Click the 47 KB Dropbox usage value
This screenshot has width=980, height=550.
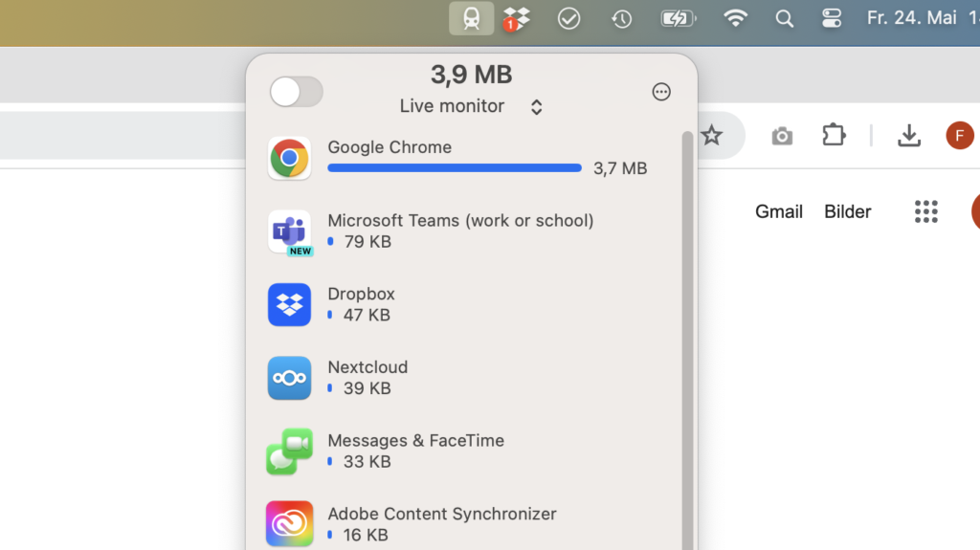[367, 315]
